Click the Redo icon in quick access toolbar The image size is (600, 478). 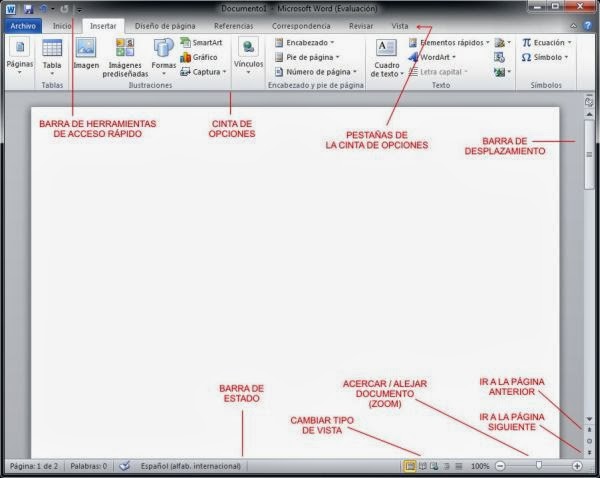(64, 8)
